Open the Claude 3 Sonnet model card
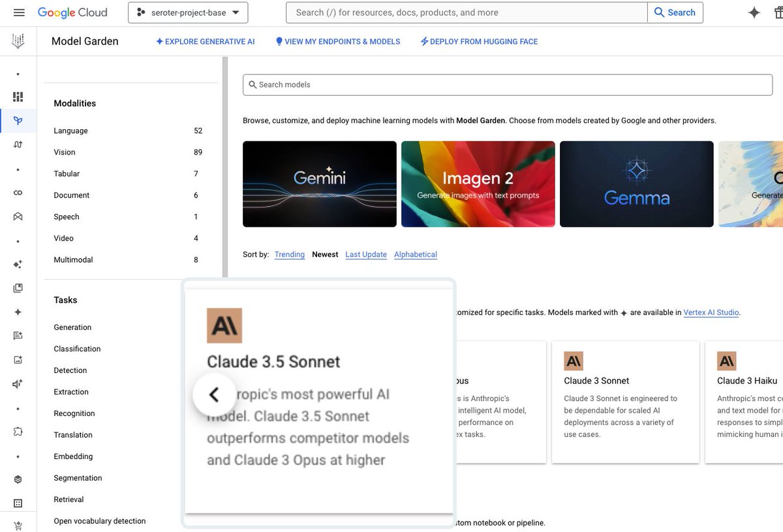 point(626,402)
